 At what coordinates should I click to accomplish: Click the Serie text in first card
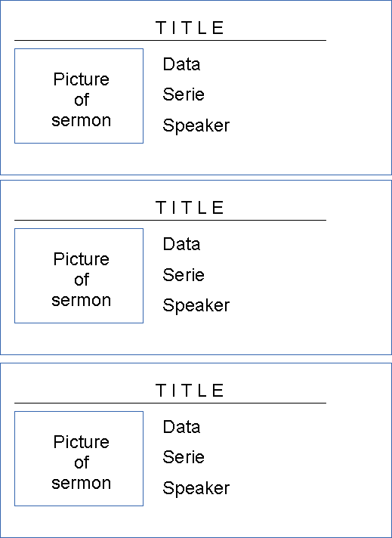click(184, 94)
